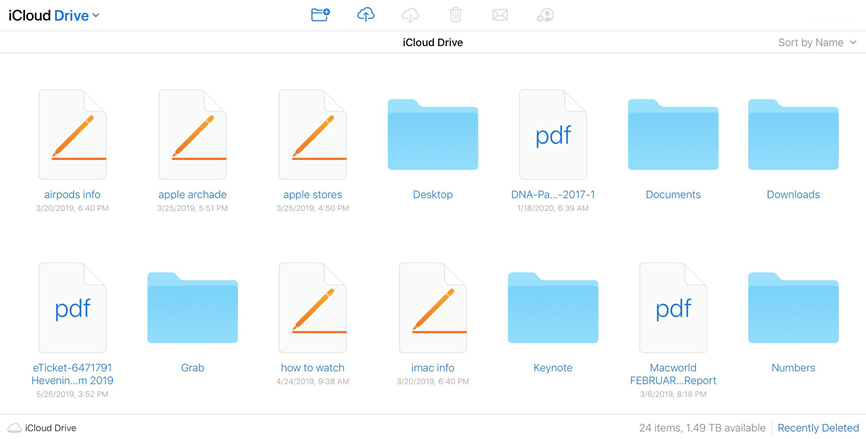Open the Downloads folder icon

pos(793,134)
